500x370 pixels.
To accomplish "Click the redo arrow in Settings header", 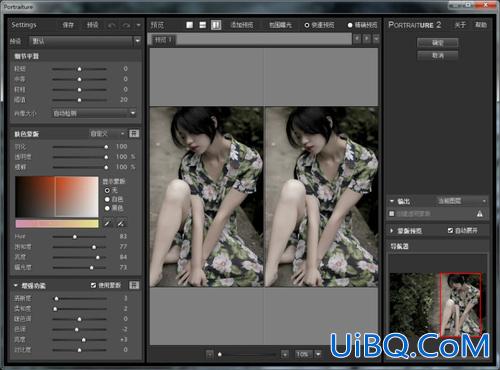I will click(x=126, y=25).
